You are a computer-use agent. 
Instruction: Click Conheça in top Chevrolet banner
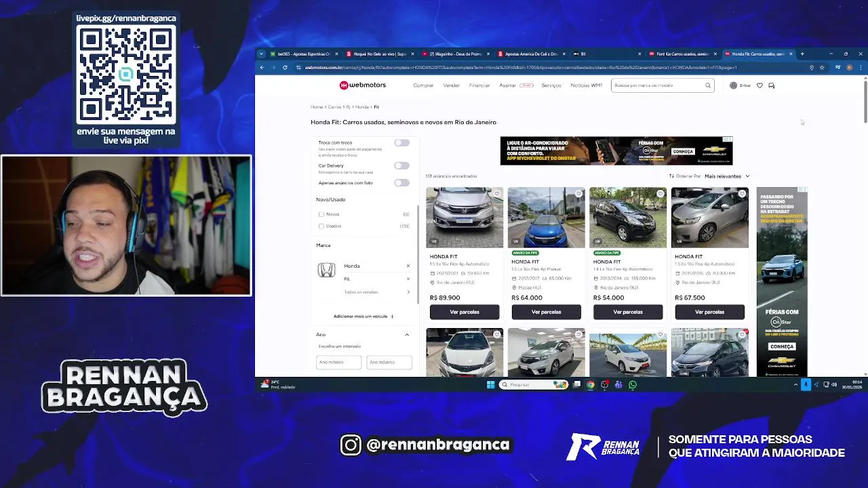[x=683, y=152]
